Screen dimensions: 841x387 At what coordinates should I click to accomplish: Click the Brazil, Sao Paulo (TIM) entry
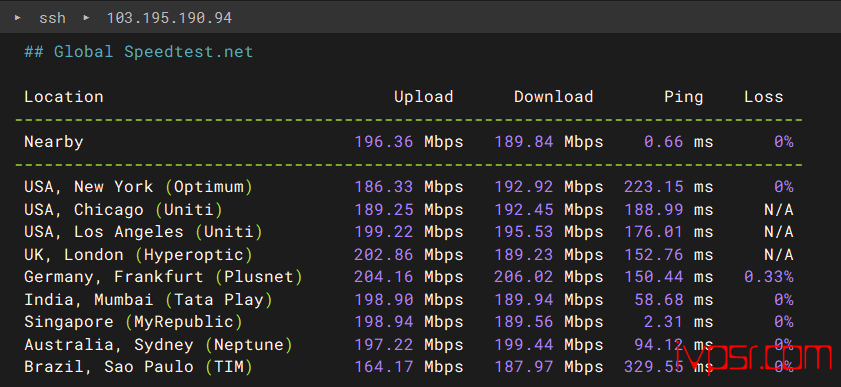(x=138, y=367)
